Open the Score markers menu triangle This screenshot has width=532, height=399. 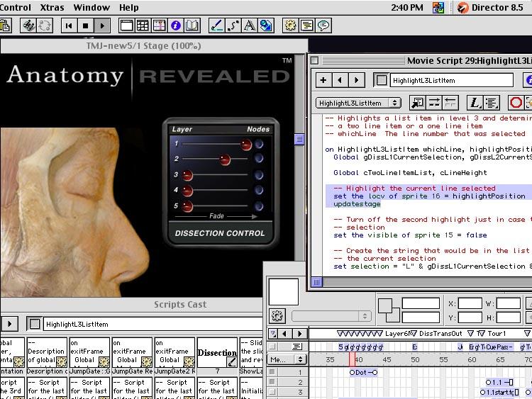pos(273,334)
